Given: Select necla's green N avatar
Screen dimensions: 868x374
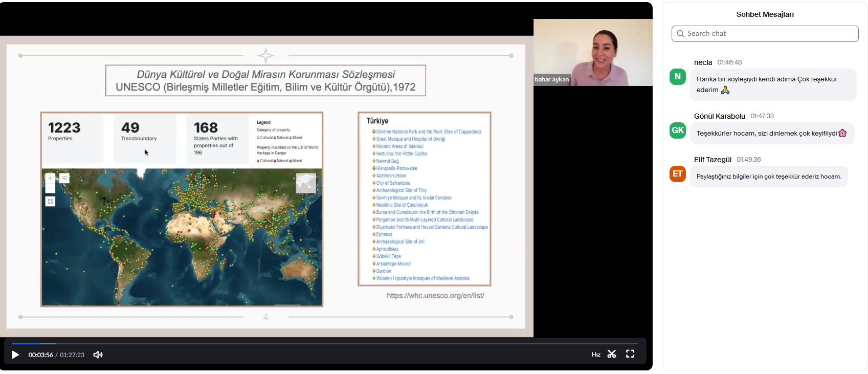Looking at the screenshot, I should tap(678, 77).
